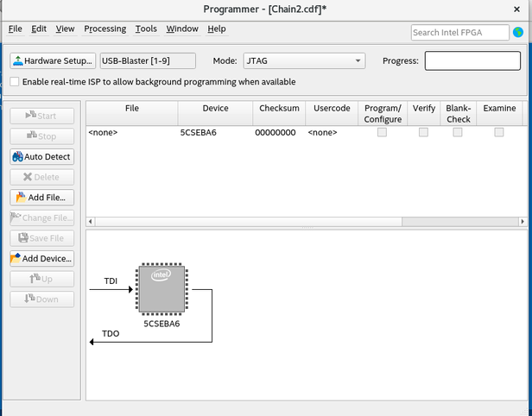Click the Save File button
Screen dimensions: 532x416
(41, 238)
